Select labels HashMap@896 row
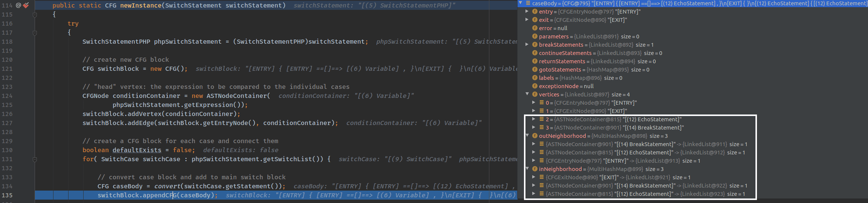Viewport: 868px width, 203px height. pyautogui.click(x=693, y=78)
